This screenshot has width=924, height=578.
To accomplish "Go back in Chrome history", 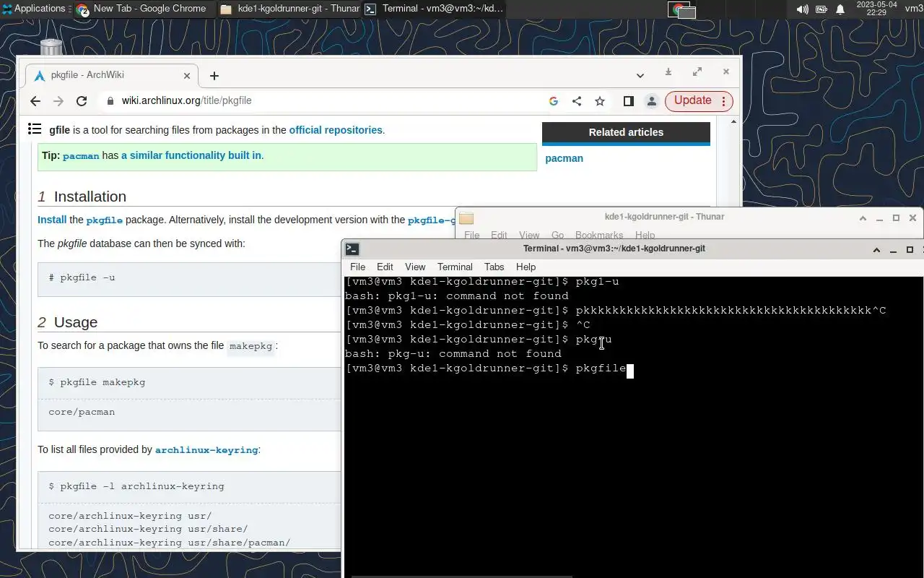I will [35, 101].
